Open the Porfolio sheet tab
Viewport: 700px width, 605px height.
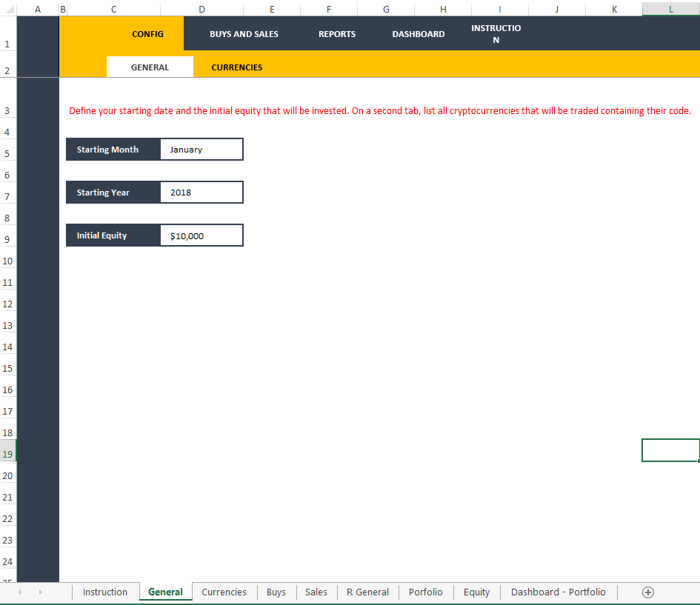(425, 592)
